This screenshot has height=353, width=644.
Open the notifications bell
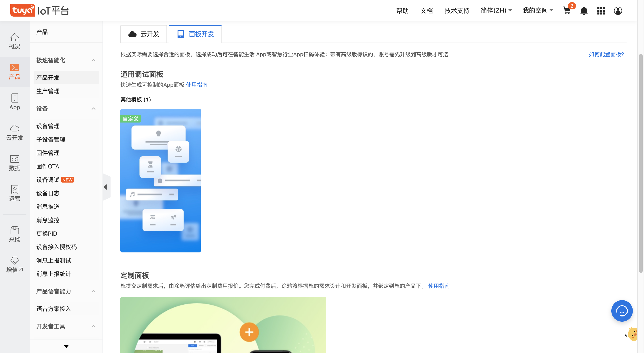[x=584, y=11]
